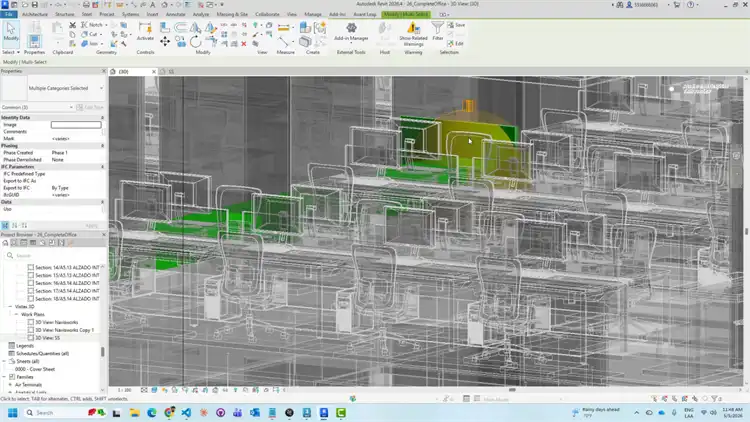The image size is (750, 422).
Task: Click the Measure dimension tool
Action: click(x=284, y=28)
